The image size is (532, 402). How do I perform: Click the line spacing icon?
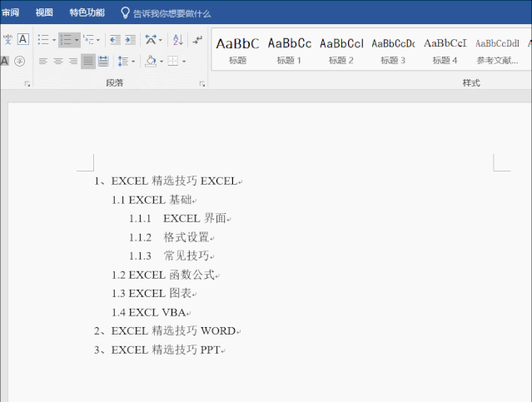coord(123,62)
